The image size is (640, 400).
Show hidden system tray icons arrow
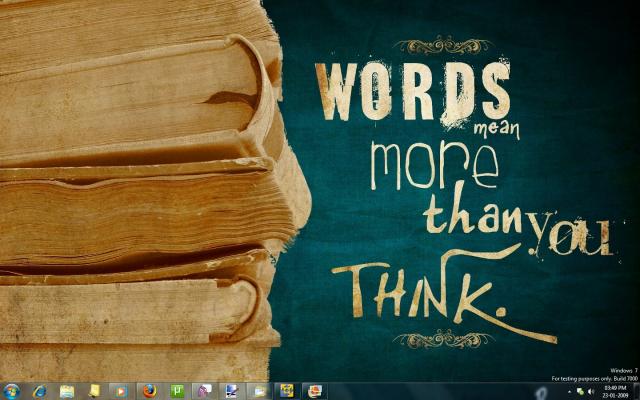tap(569, 392)
